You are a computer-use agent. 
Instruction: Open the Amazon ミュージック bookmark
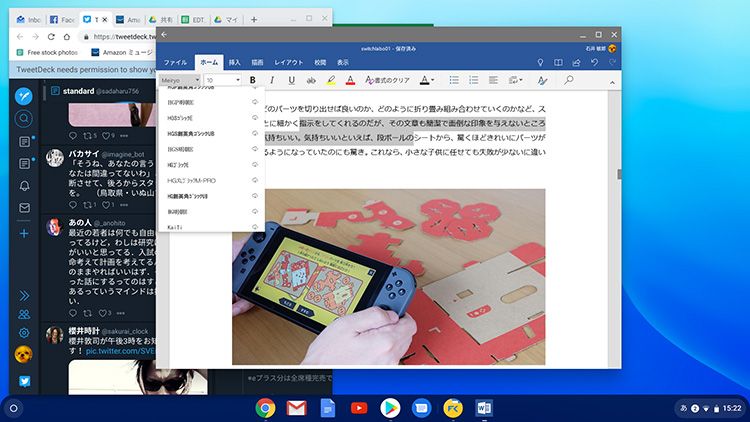121,52
